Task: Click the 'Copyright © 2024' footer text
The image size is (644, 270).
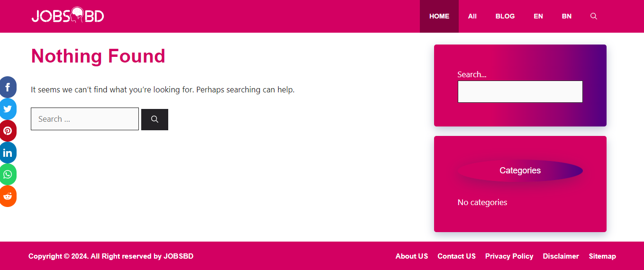Action: (x=111, y=256)
